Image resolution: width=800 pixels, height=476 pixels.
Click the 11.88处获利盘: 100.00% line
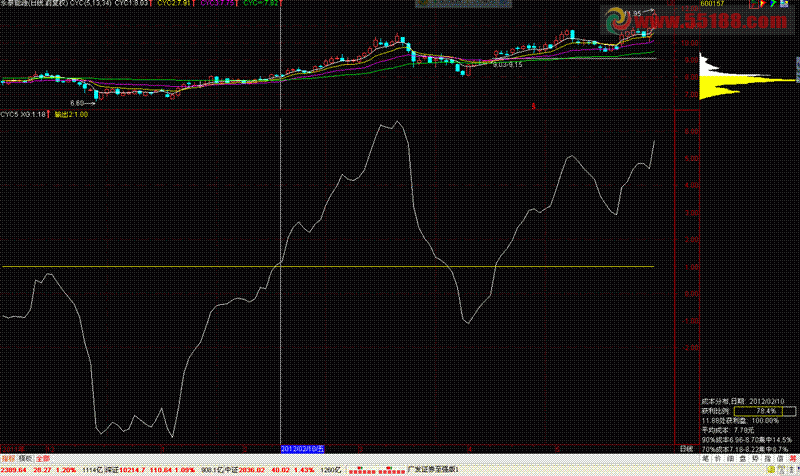point(740,420)
